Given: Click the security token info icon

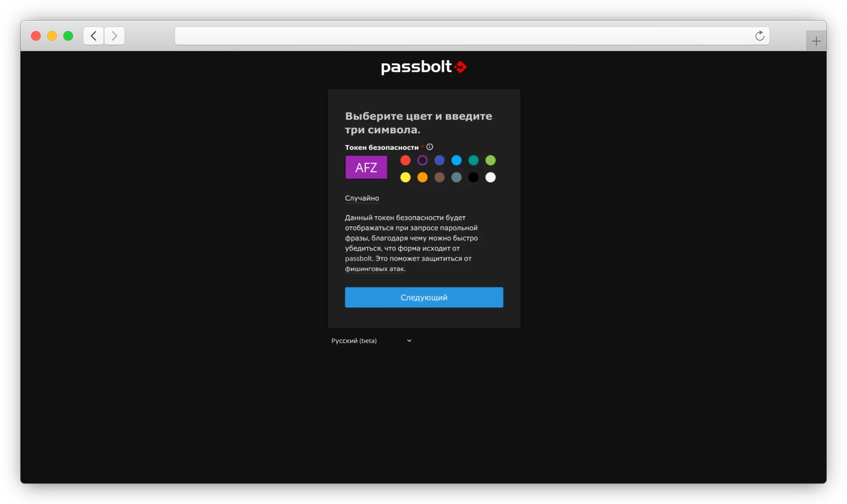Looking at the screenshot, I should [x=430, y=147].
